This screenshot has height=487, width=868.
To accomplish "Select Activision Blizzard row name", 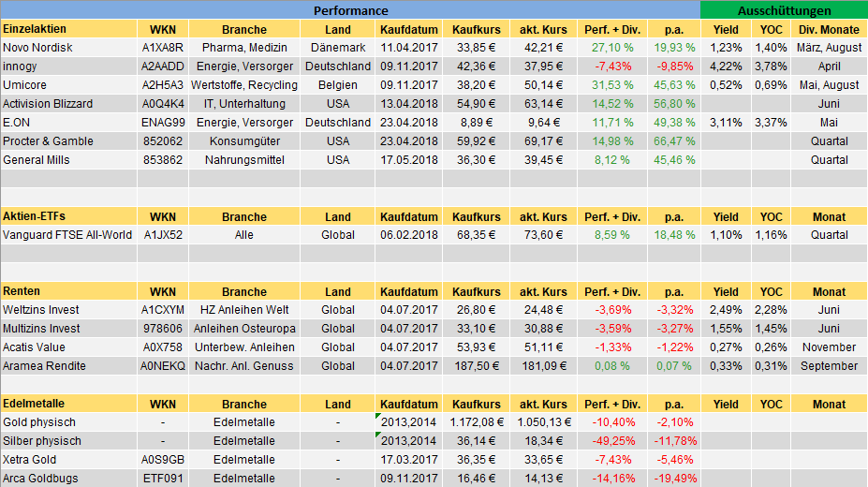I will [x=69, y=104].
